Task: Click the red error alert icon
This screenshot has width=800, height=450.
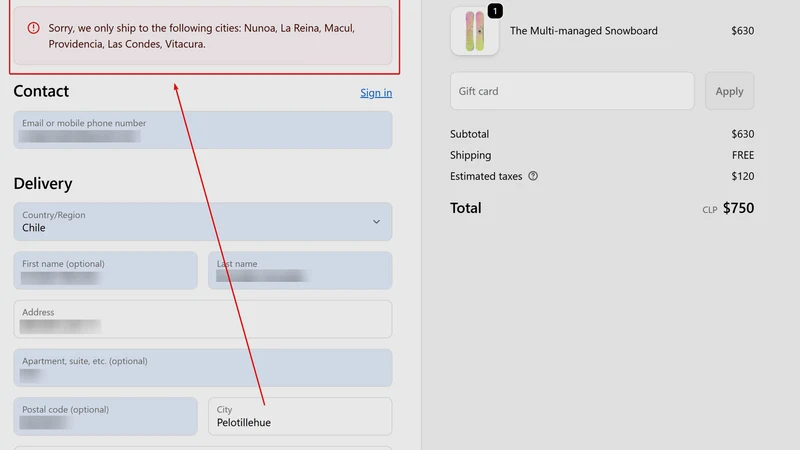Action: click(x=33, y=28)
